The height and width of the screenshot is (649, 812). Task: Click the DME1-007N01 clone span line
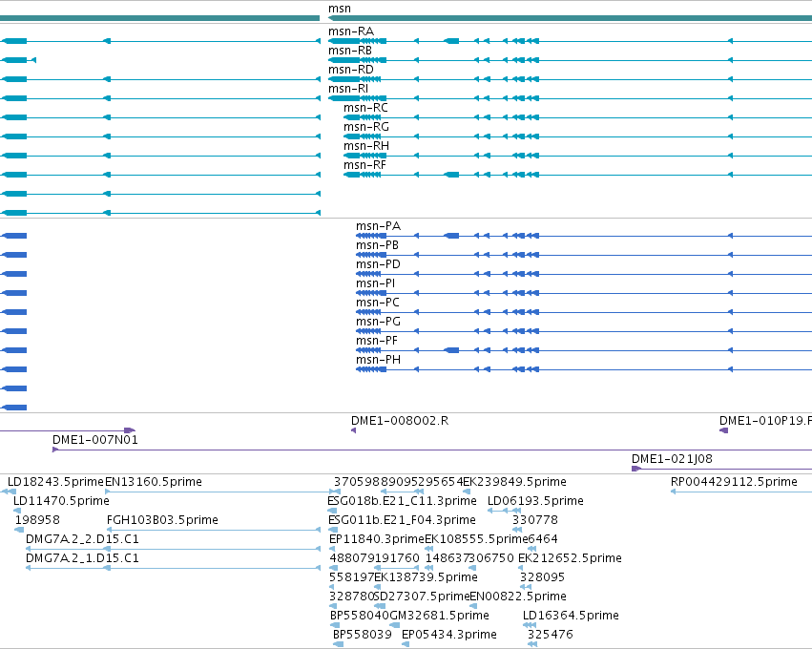432,450
